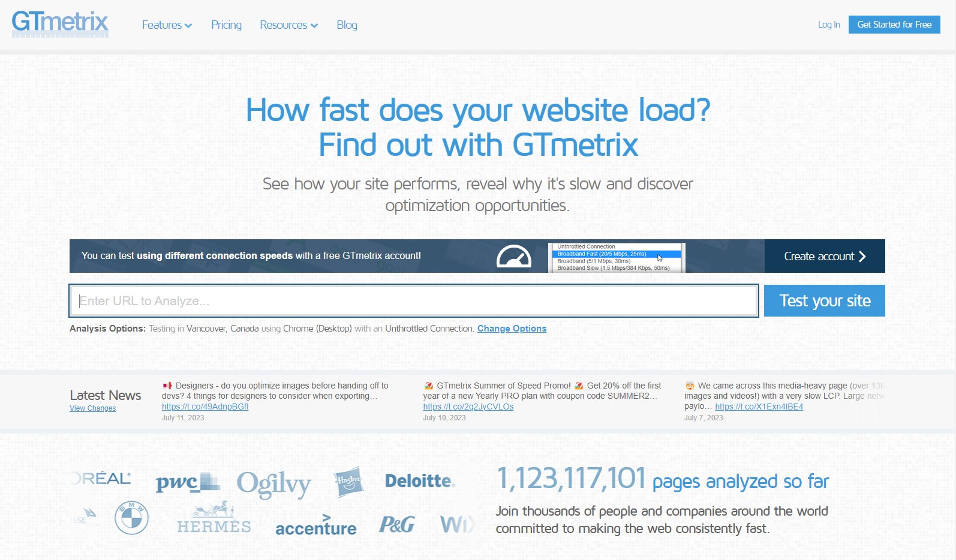The height and width of the screenshot is (560, 956).
Task: Click the Analysis Options label
Action: [107, 329]
